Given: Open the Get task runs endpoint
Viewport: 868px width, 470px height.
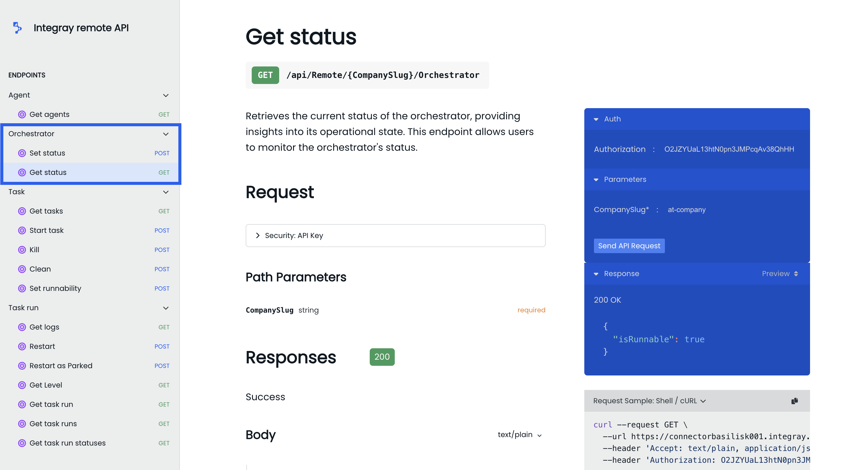Looking at the screenshot, I should click(53, 424).
